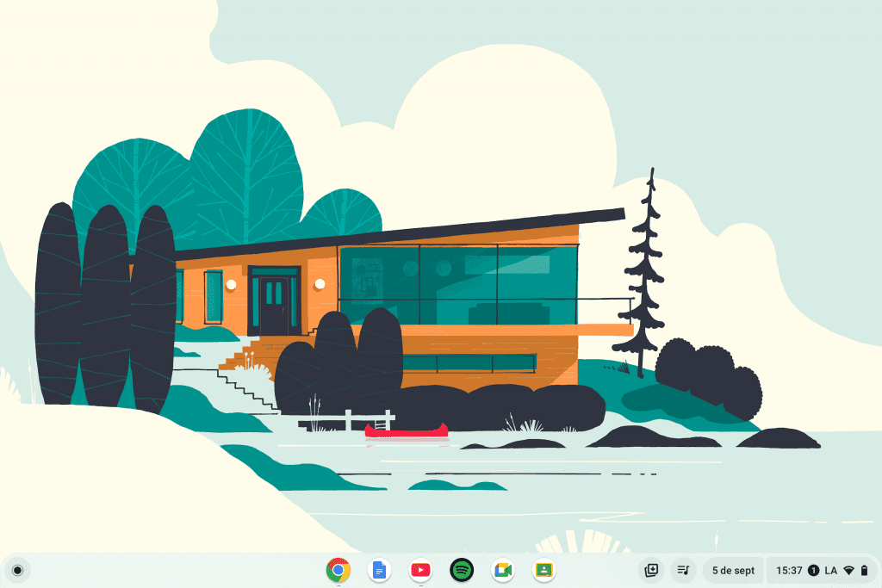
Task: View the notification counter badge
Action: tap(814, 570)
